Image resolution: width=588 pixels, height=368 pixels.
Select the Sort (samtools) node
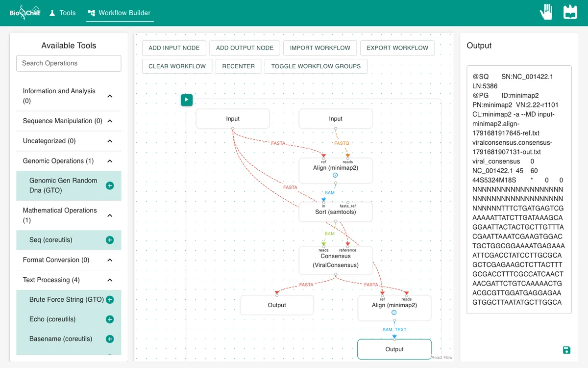click(336, 212)
